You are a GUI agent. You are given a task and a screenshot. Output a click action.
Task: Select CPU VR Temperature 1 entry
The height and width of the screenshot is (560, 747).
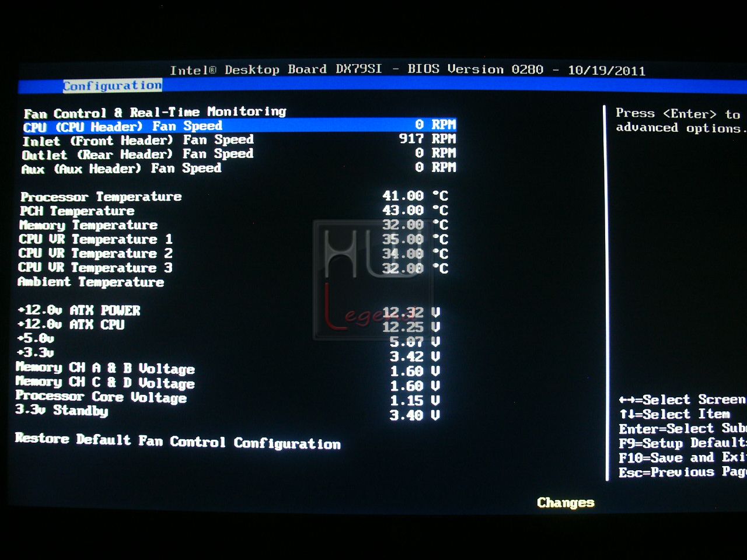coord(96,239)
